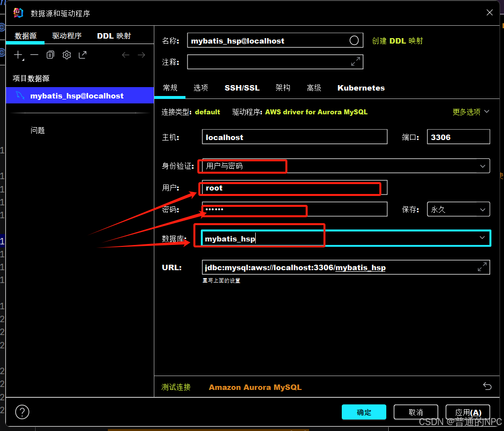The image size is (504, 431).
Task: Navigate forward with right arrow icon
Action: click(x=141, y=55)
